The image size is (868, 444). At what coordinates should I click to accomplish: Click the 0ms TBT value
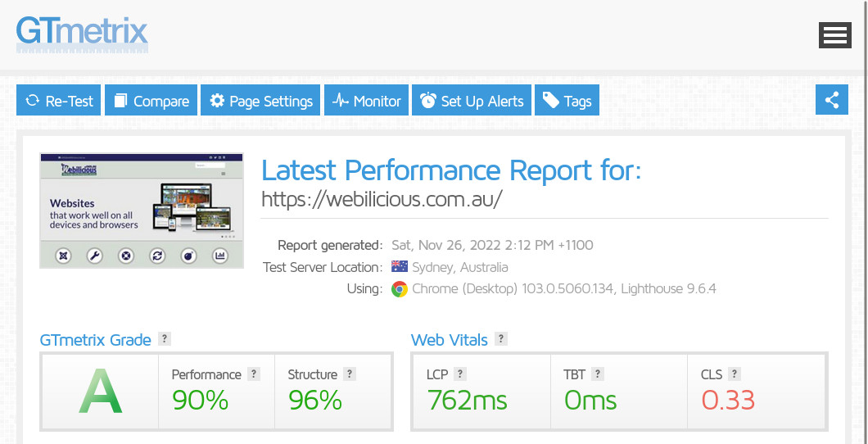tap(590, 400)
